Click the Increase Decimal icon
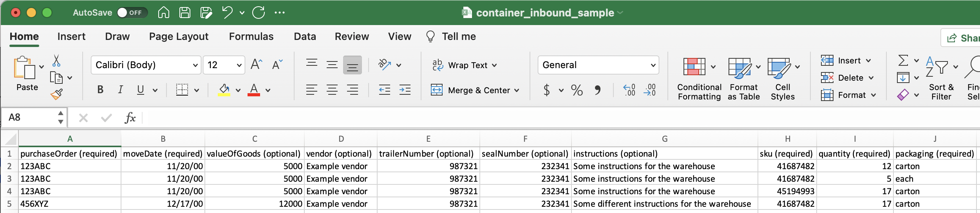The height and width of the screenshot is (213, 980). [629, 90]
